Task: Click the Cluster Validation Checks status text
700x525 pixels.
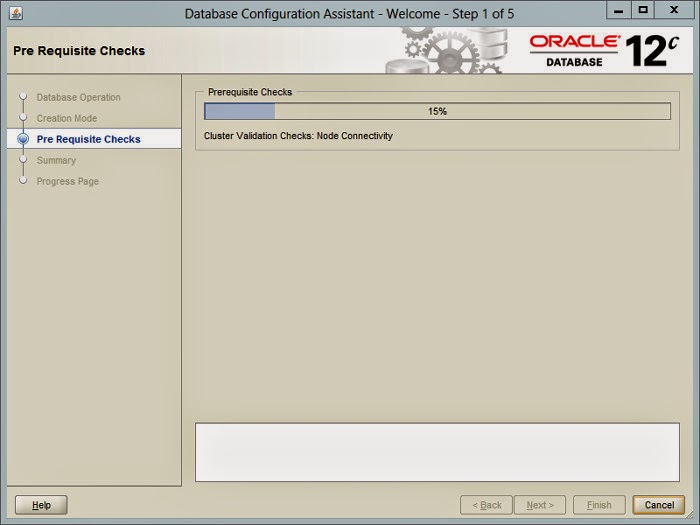Action: [x=298, y=136]
